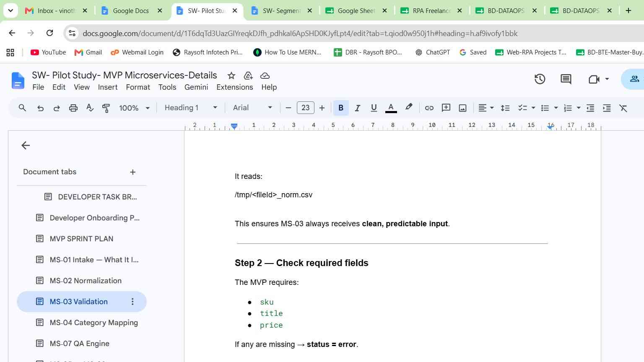The image size is (644, 362).
Task: Toggle underline formatting button
Action: (374, 108)
